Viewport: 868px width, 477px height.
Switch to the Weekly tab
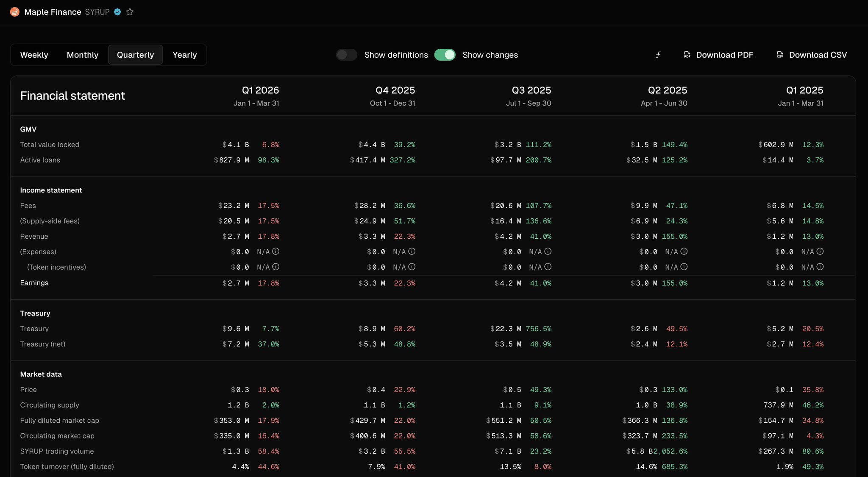point(34,55)
